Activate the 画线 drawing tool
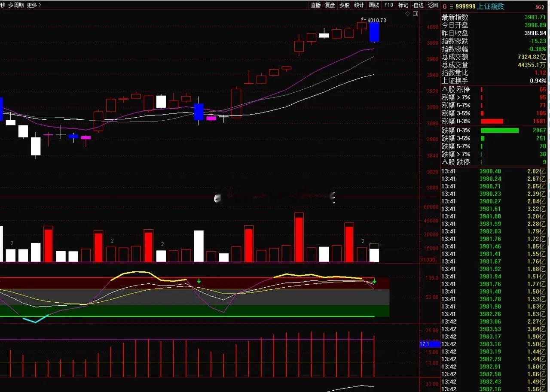The image size is (550, 392). tap(374, 5)
